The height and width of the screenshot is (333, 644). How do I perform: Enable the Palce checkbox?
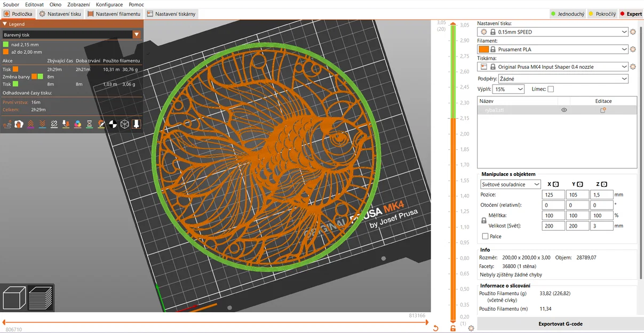[x=485, y=237]
